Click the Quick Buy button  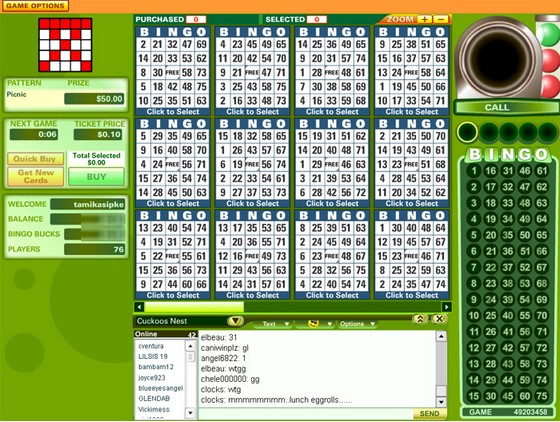[35, 159]
